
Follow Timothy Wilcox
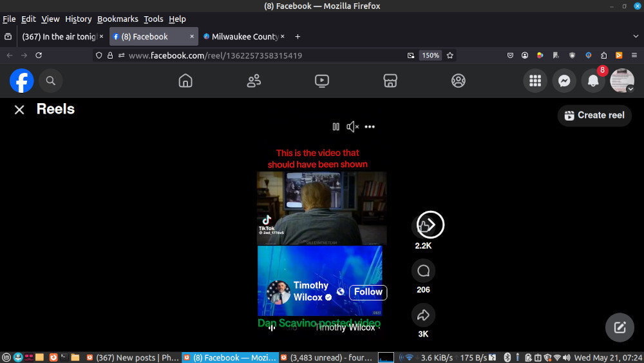pyautogui.click(x=368, y=292)
